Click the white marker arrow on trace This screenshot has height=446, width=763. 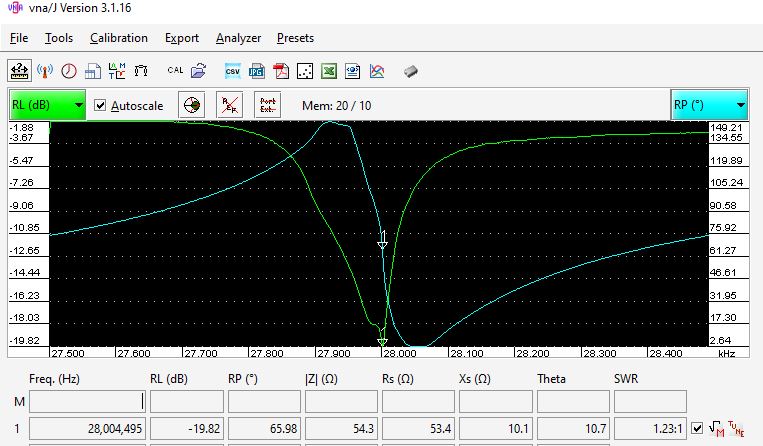click(381, 241)
